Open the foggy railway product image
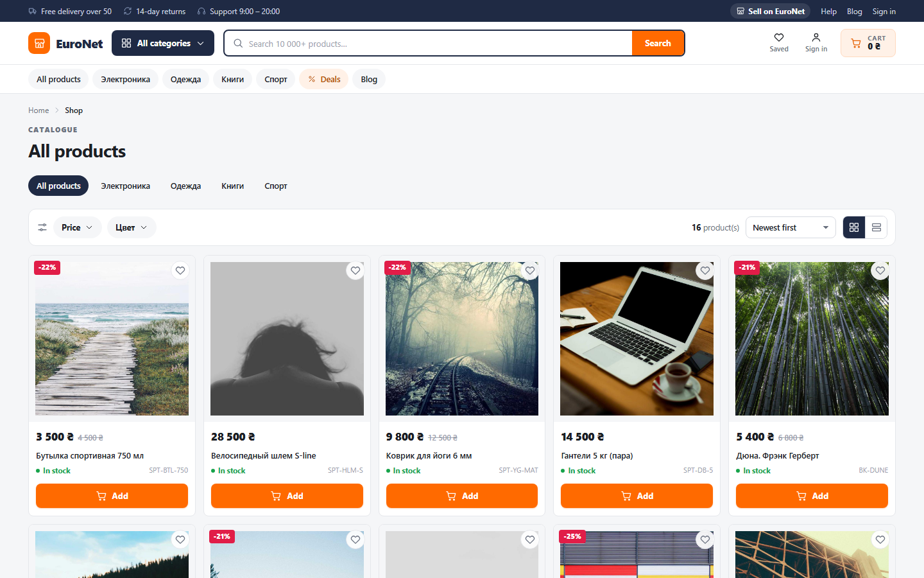Screen dimensions: 924x578 [462, 338]
